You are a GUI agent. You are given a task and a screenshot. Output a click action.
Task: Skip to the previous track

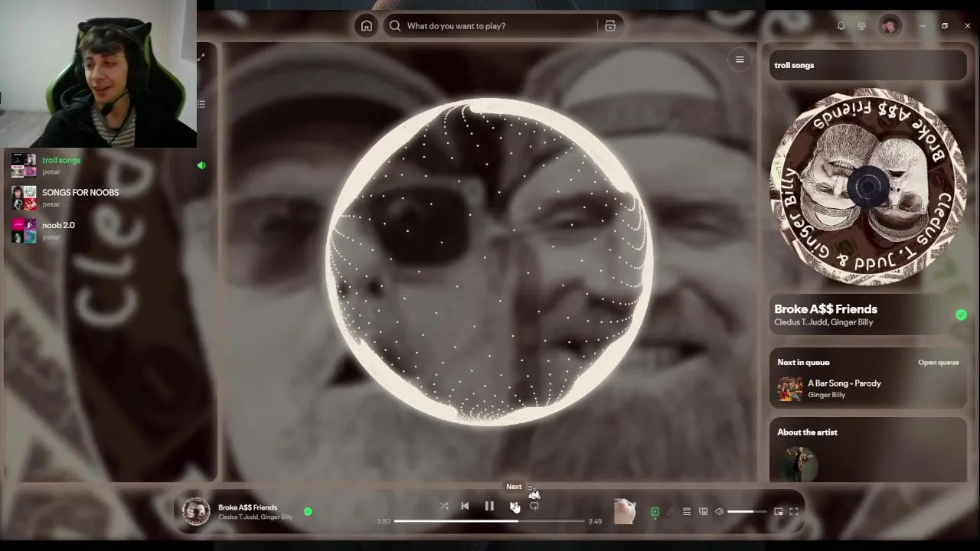pos(465,506)
